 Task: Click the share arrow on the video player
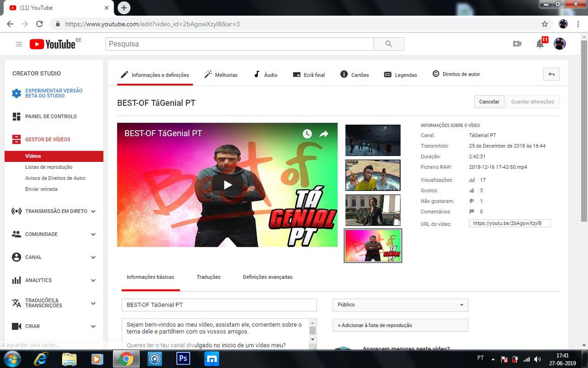point(324,133)
